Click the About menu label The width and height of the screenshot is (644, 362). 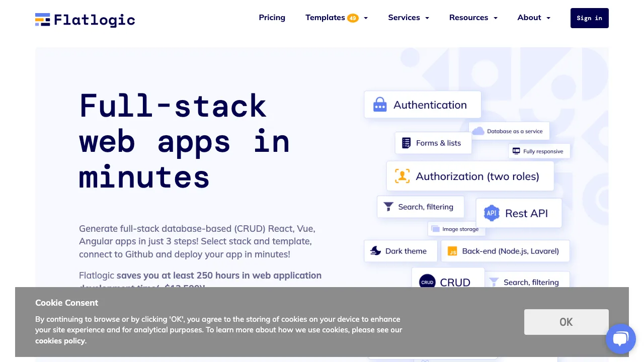tap(529, 18)
